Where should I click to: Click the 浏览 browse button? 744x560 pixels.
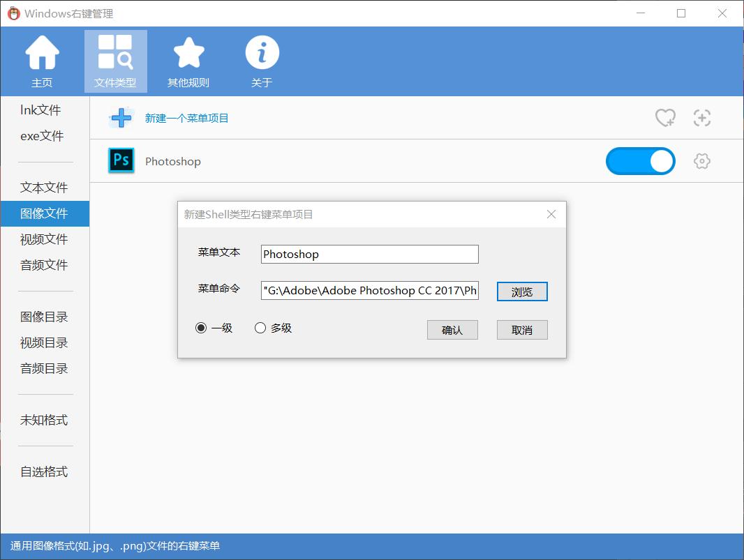[x=522, y=291]
